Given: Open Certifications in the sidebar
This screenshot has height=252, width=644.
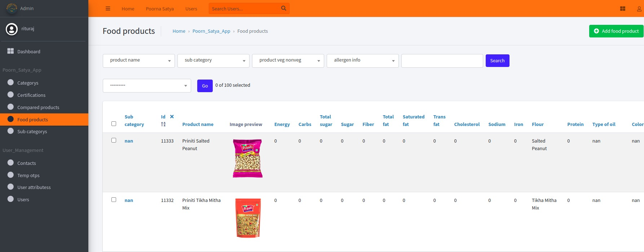Looking at the screenshot, I should pyautogui.click(x=31, y=95).
